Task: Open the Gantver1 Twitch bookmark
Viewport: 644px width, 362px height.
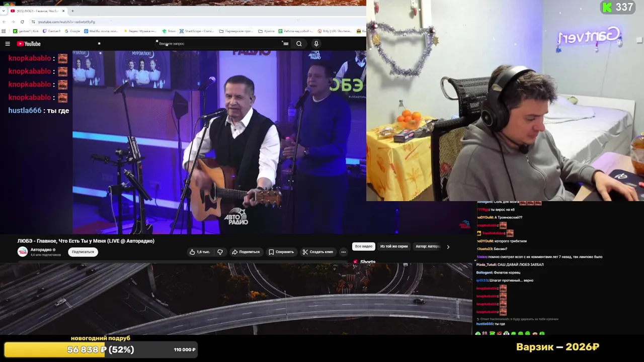Action: point(52,31)
